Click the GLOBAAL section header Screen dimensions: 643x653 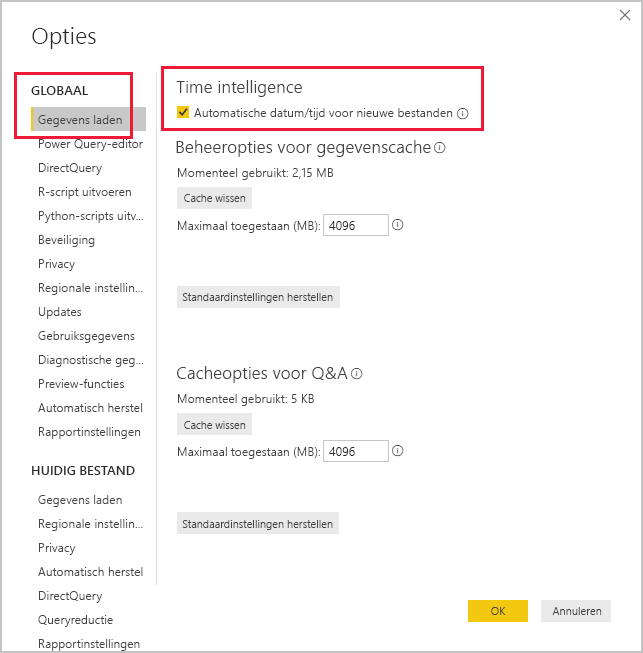(x=60, y=90)
